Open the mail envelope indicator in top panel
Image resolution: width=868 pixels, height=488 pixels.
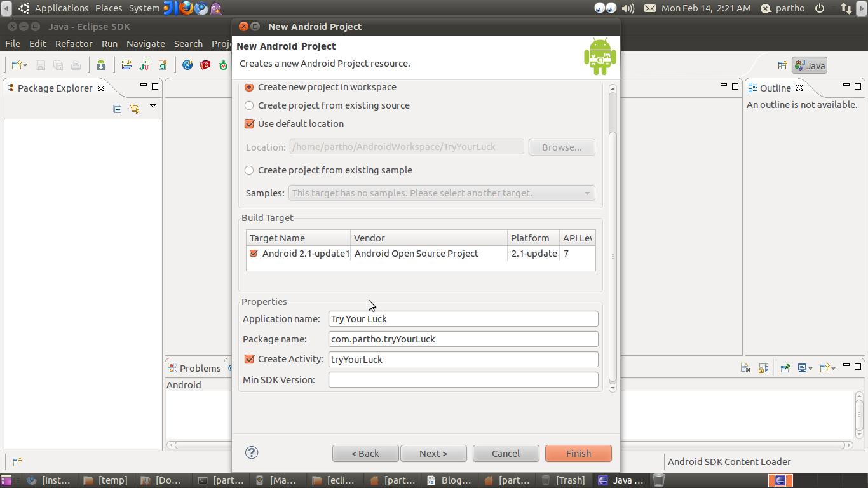pos(650,8)
